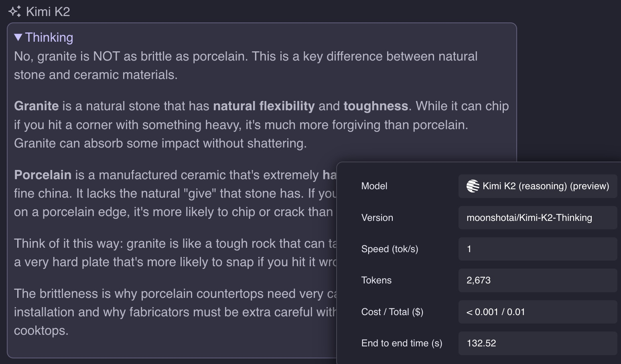Click the end to end time value 132.52
Viewport: 621px width, 364px height.
coord(481,343)
